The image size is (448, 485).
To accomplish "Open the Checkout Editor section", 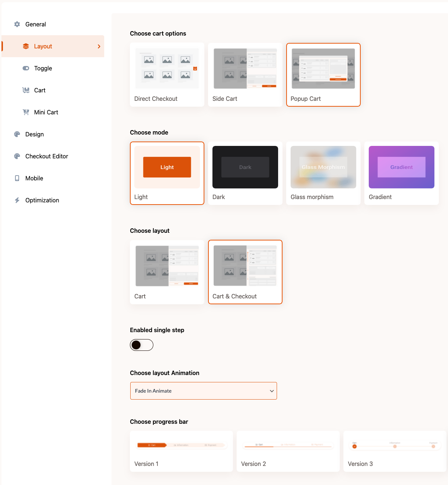I will click(x=47, y=156).
